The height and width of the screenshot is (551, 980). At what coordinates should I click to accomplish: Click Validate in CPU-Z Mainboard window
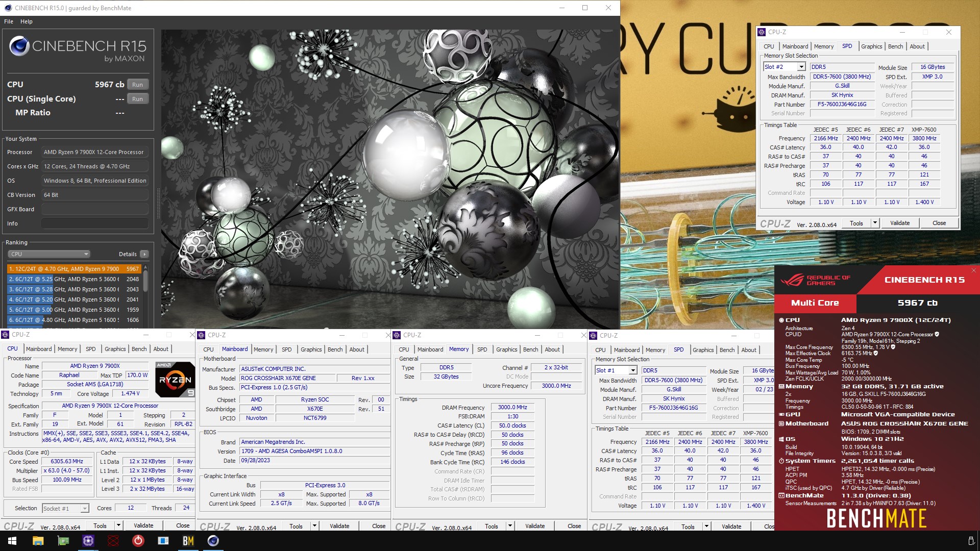click(x=339, y=526)
